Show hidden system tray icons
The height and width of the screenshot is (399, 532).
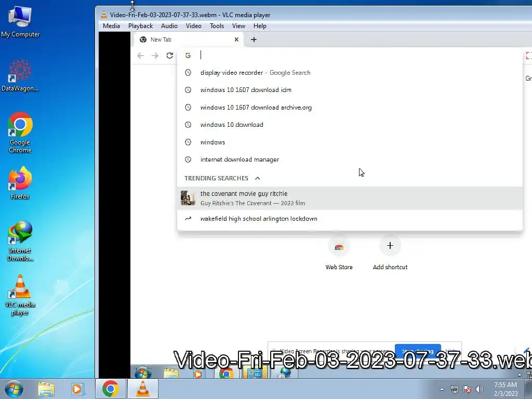[442, 389]
